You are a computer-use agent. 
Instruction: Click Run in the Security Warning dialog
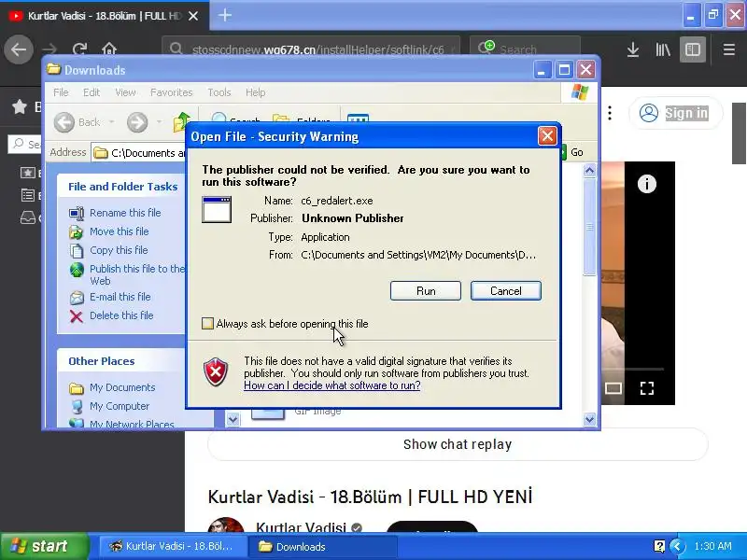point(426,290)
